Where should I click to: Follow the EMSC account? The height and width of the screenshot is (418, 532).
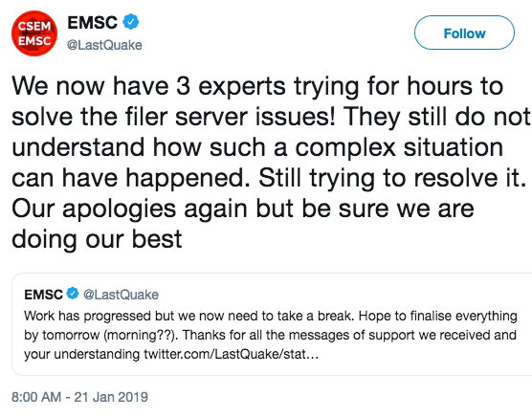pyautogui.click(x=464, y=33)
